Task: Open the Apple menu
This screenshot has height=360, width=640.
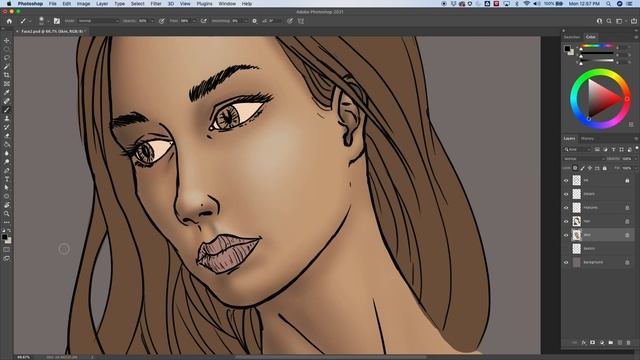Action: pos(9,4)
